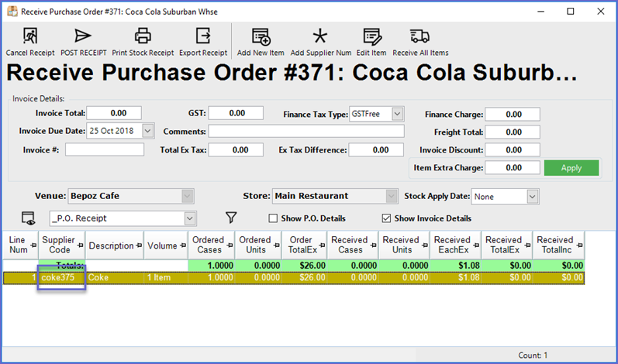Open the Invoice Due Date dropdown
This screenshot has width=618, height=364.
point(148,131)
